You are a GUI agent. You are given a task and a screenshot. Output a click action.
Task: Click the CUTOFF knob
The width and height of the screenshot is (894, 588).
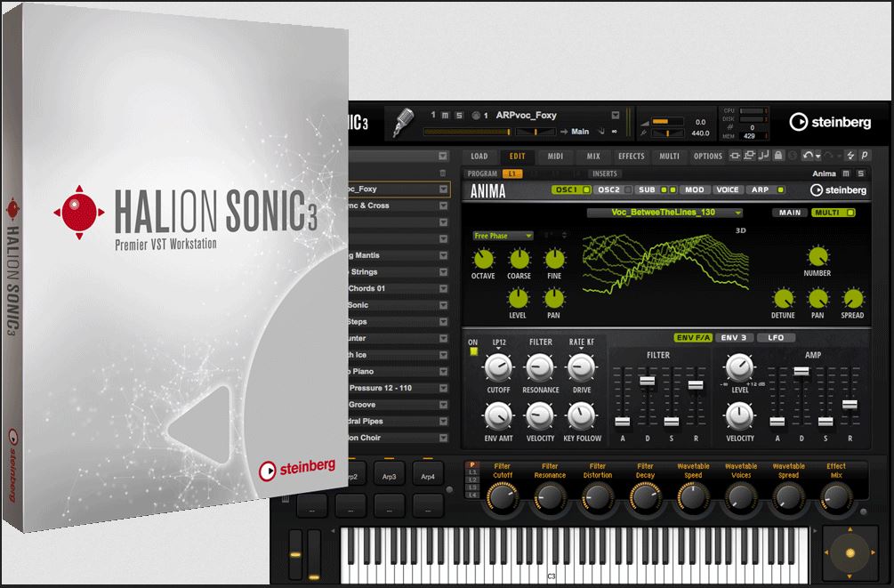[x=498, y=368]
